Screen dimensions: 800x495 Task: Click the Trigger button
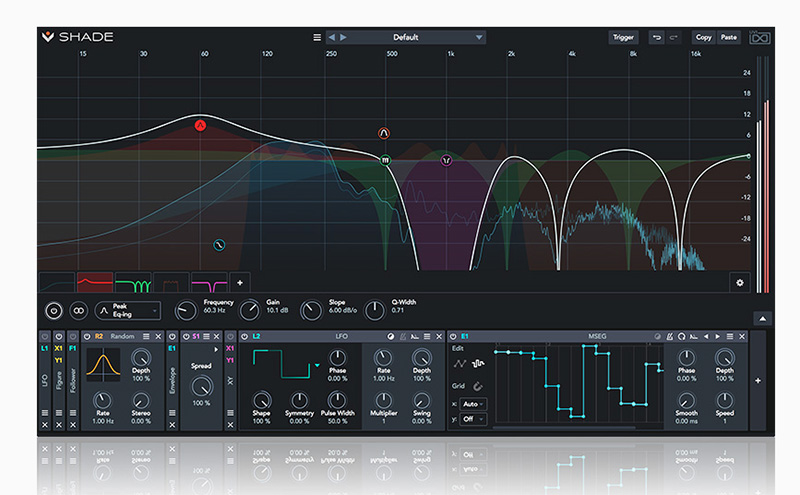point(623,37)
